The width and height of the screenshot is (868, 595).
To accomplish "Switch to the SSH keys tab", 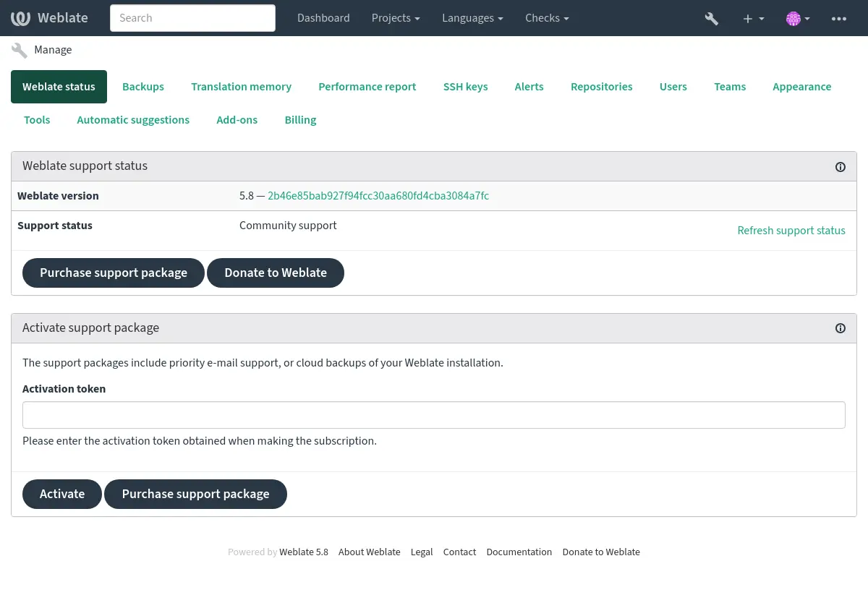I will point(465,87).
